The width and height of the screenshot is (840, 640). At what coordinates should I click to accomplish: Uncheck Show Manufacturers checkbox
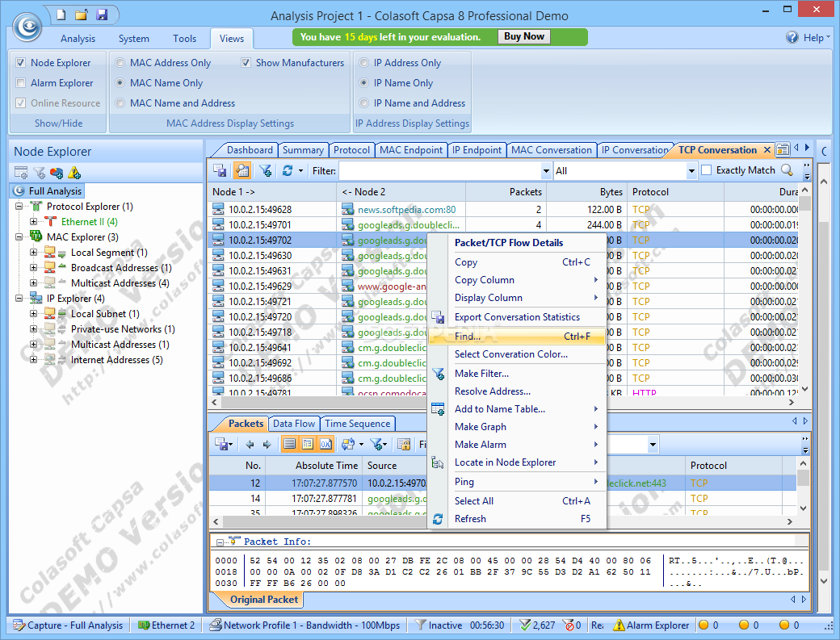pos(246,63)
